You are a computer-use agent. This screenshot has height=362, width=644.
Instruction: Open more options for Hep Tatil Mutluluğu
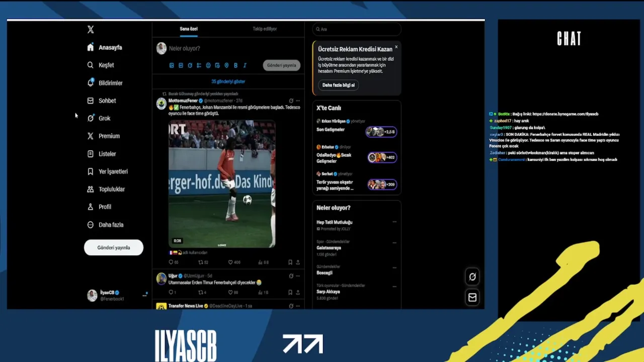[x=394, y=222]
